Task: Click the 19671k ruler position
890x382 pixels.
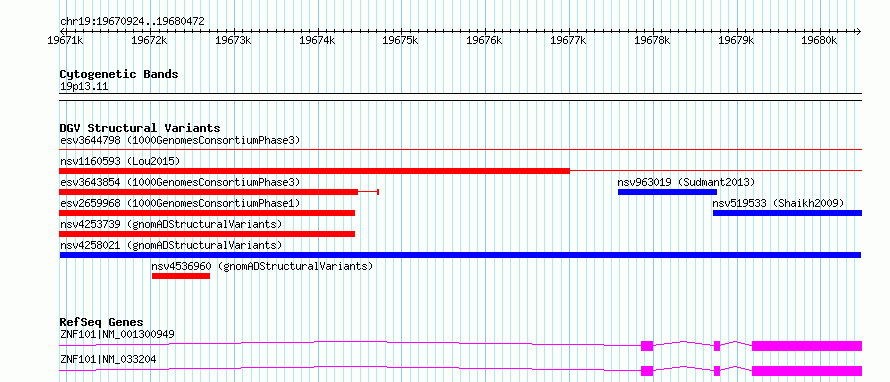Action: tap(66, 40)
